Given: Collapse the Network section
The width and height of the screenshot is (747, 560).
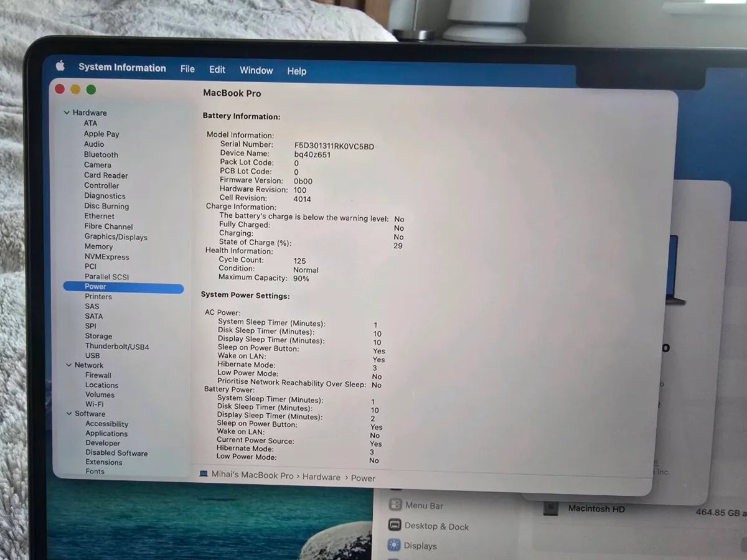Looking at the screenshot, I should (x=68, y=365).
